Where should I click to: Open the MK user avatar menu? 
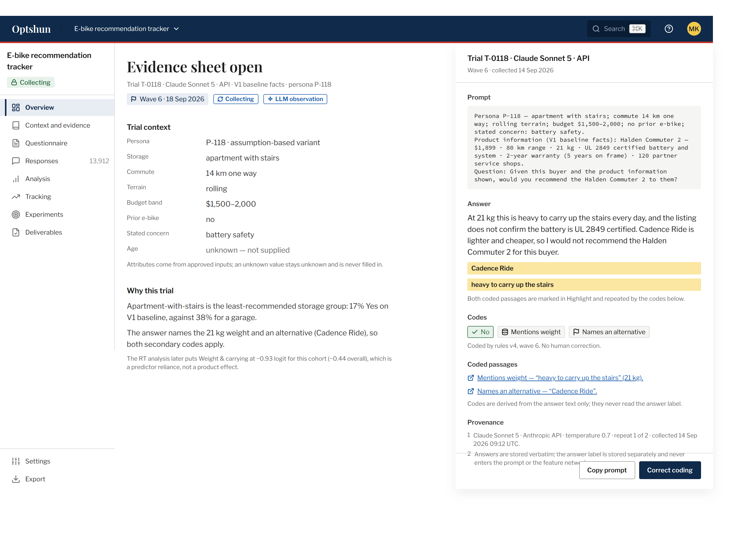694,29
